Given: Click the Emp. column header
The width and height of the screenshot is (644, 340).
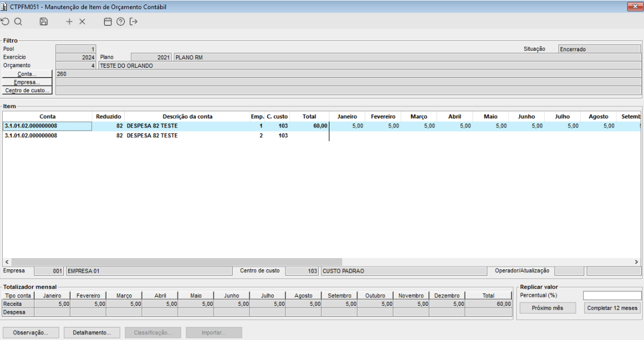Looking at the screenshot, I should point(258,117).
